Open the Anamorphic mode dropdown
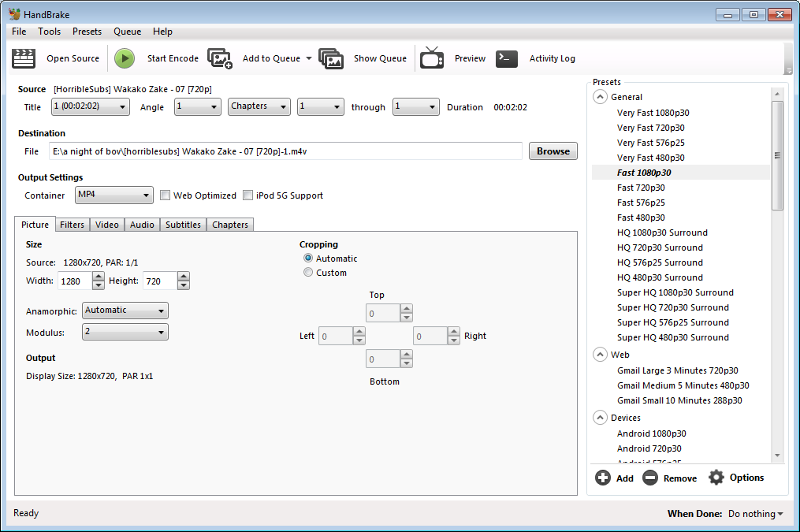Viewport: 800px width, 532px height. click(x=125, y=311)
